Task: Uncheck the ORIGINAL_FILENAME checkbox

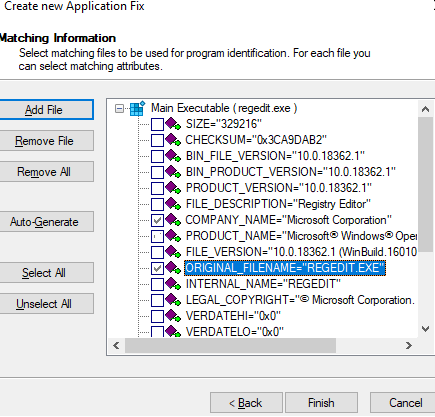Action: [x=157, y=268]
